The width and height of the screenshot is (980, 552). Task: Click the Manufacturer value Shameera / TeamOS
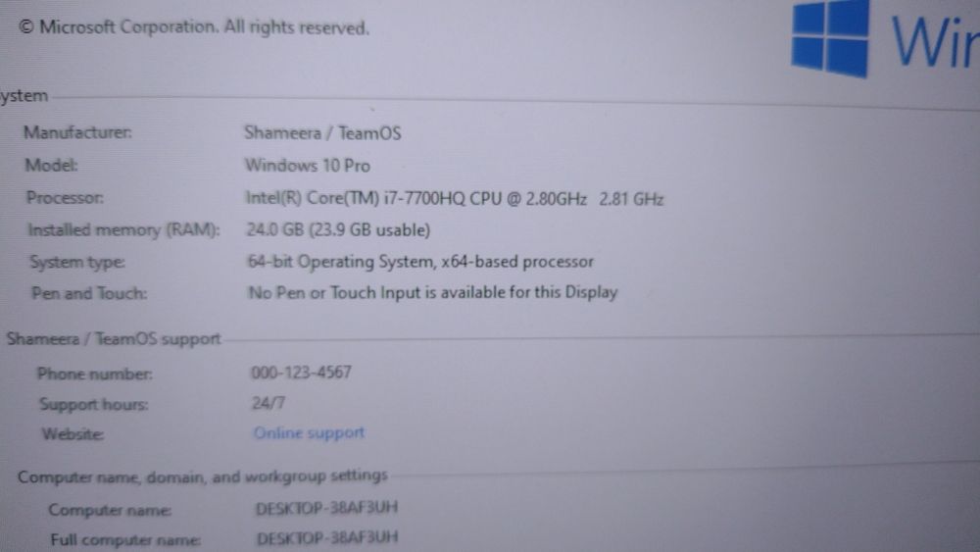click(x=322, y=133)
